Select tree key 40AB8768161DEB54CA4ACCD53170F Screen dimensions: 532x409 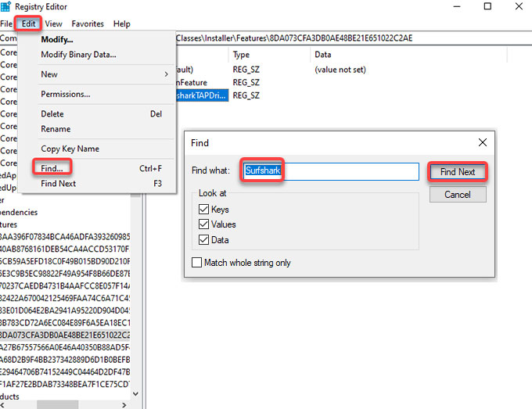tap(65, 249)
